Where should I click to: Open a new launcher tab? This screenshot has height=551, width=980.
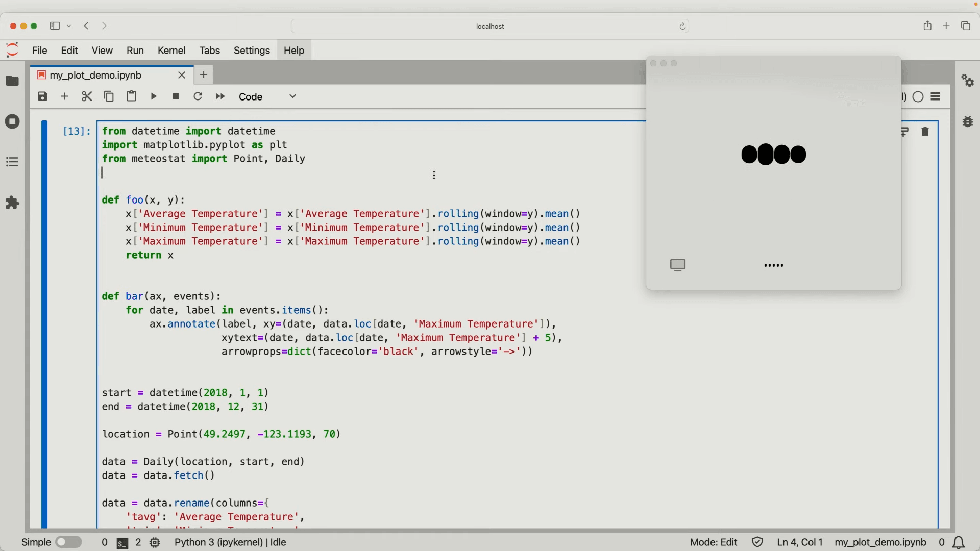click(x=204, y=75)
